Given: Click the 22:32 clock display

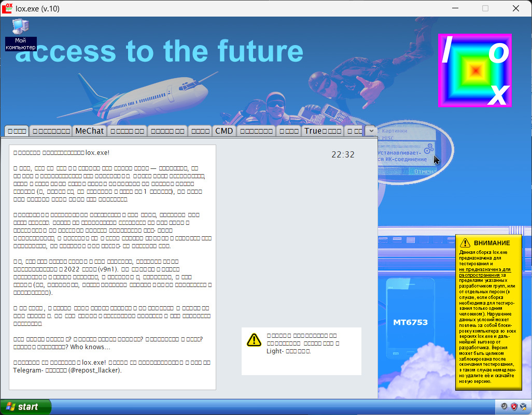Looking at the screenshot, I should [x=343, y=154].
